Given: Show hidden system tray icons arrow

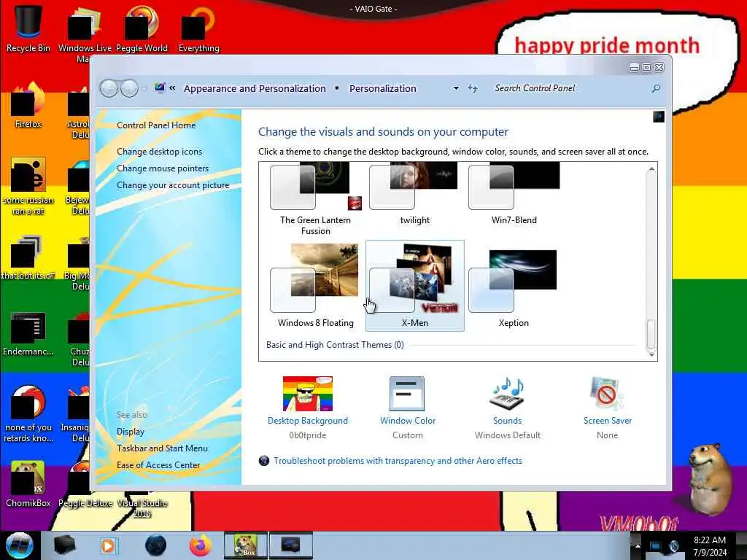Looking at the screenshot, I should click(x=638, y=545).
